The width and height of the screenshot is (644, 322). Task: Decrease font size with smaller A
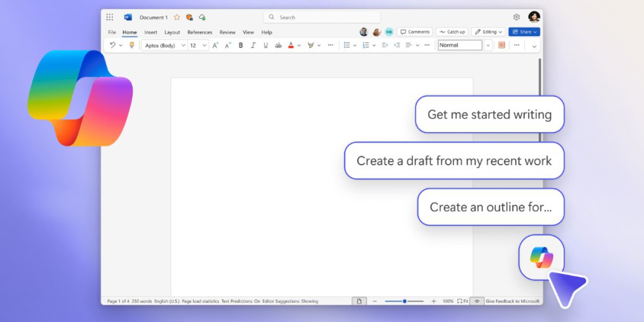point(228,46)
